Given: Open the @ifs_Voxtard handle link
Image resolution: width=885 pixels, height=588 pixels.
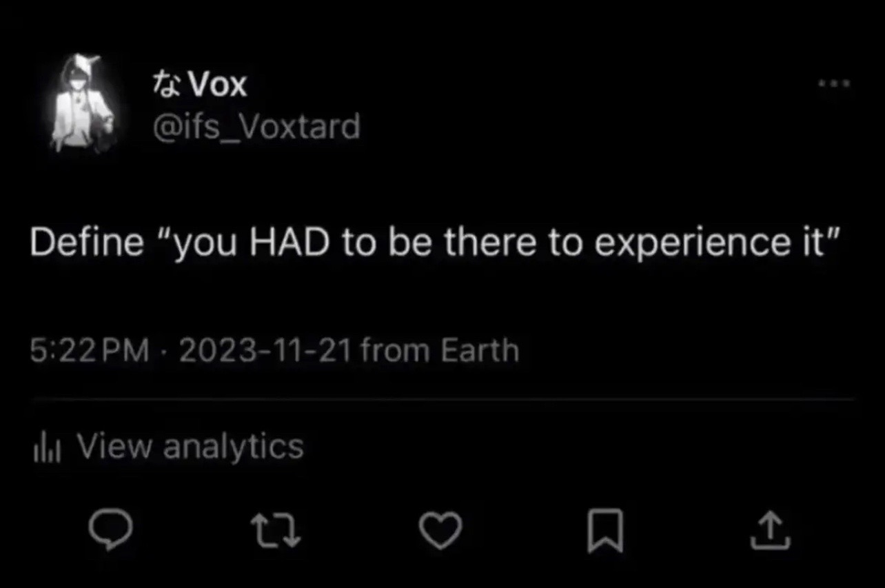Looking at the screenshot, I should click(x=255, y=127).
